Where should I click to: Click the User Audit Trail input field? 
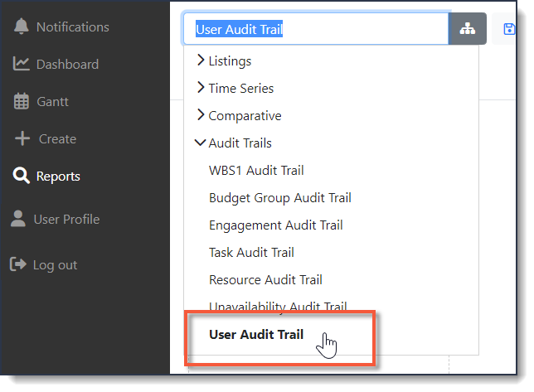pyautogui.click(x=316, y=29)
